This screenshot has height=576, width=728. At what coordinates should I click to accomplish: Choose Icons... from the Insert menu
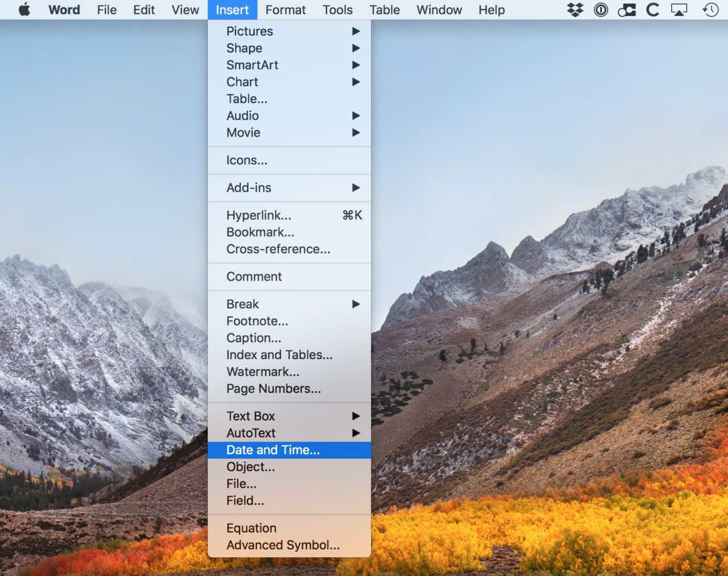289,161
